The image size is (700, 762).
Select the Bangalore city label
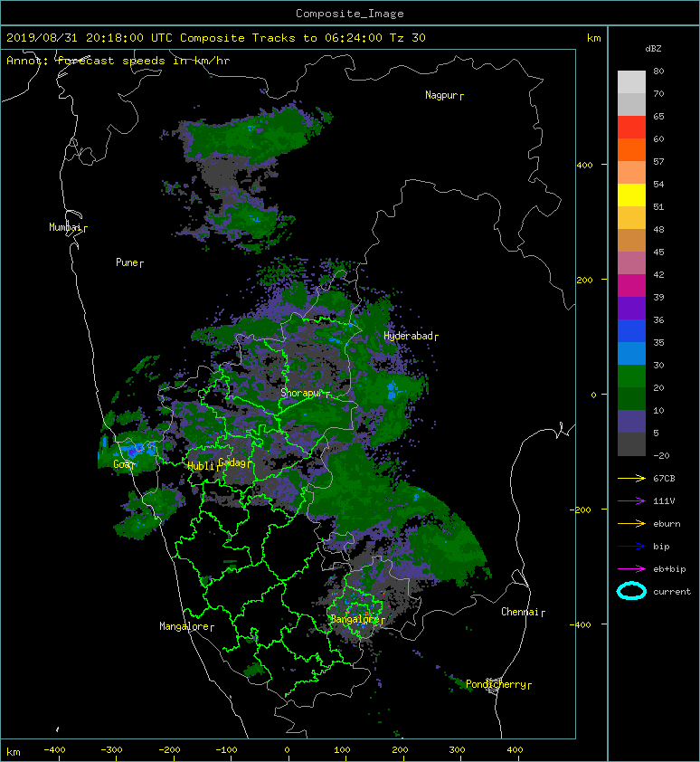pyautogui.click(x=357, y=619)
